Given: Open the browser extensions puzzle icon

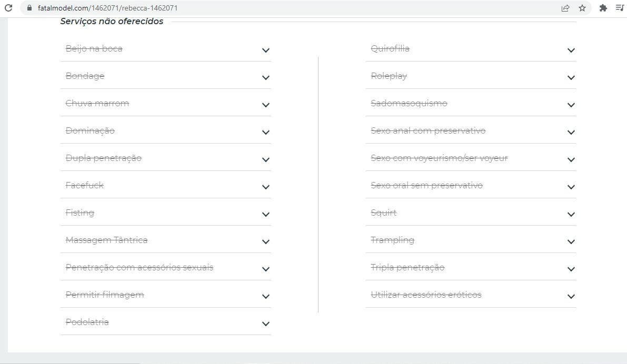Looking at the screenshot, I should [x=603, y=8].
